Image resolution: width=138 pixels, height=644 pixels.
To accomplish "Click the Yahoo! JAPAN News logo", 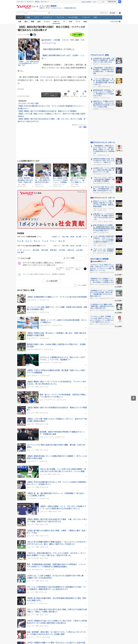I will [x=27, y=7].
